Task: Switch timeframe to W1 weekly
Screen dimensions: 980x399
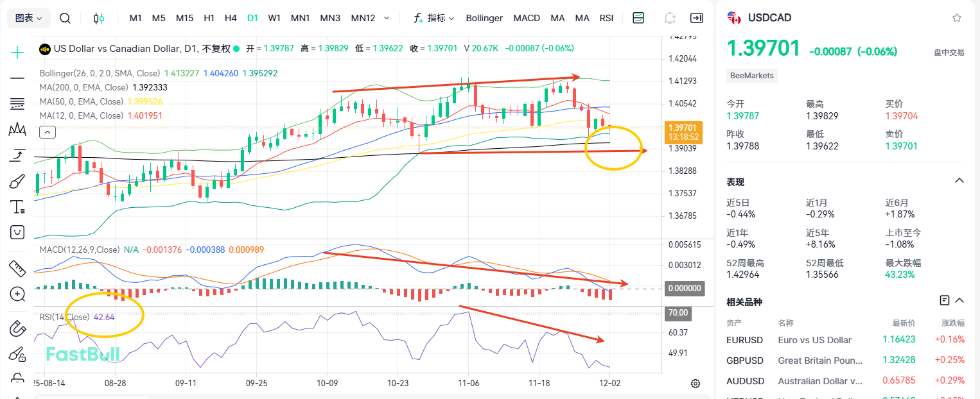Action: [x=274, y=18]
